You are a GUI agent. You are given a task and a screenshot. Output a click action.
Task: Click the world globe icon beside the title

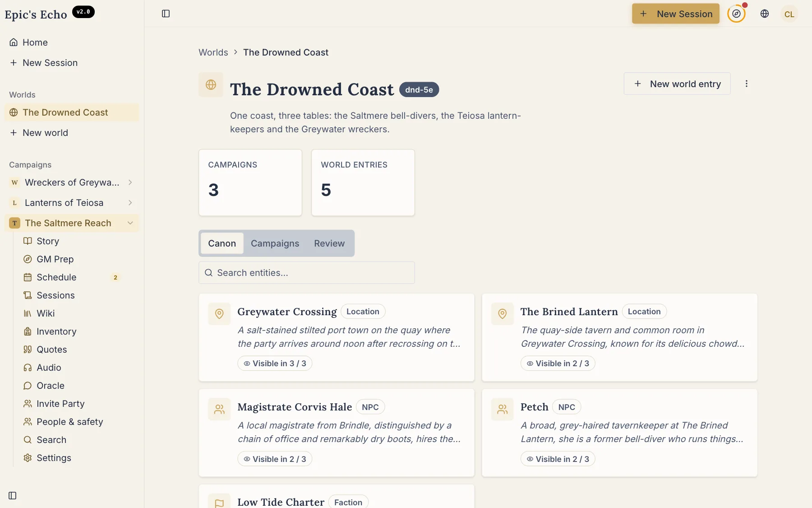tap(211, 84)
